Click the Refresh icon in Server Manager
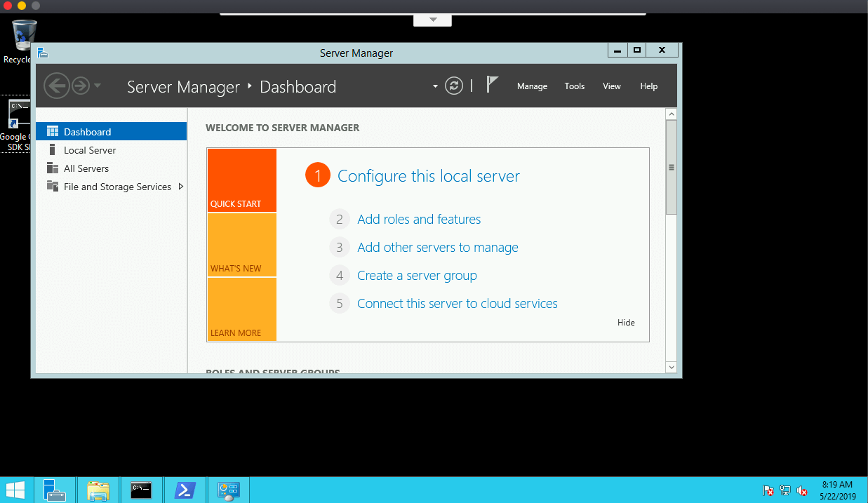Viewport: 868px width, 503px height. point(453,86)
